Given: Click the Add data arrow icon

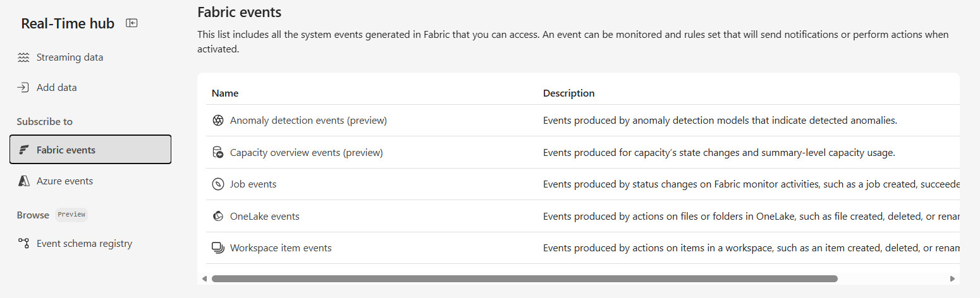Looking at the screenshot, I should (23, 88).
